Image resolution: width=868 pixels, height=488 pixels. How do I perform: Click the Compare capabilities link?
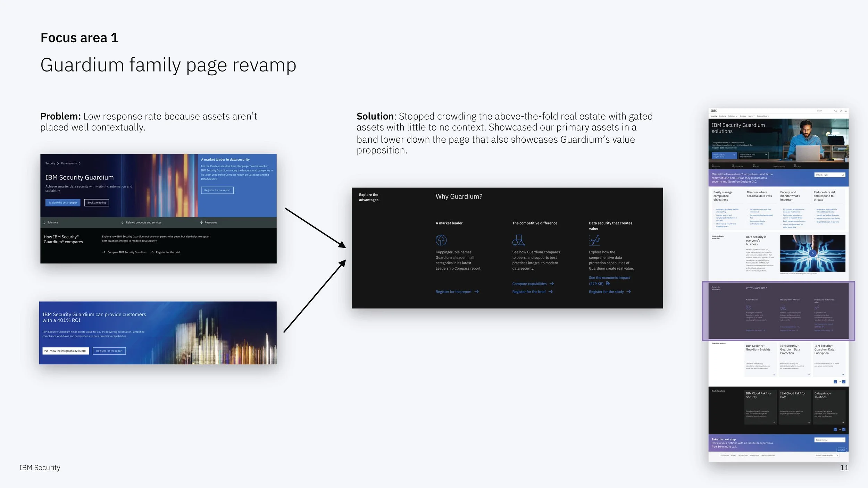tap(530, 284)
